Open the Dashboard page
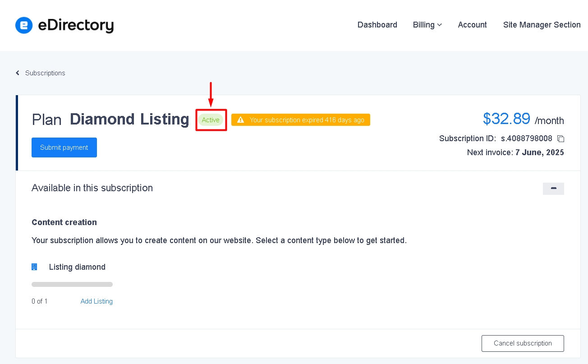This screenshot has height=364, width=588. point(377,25)
